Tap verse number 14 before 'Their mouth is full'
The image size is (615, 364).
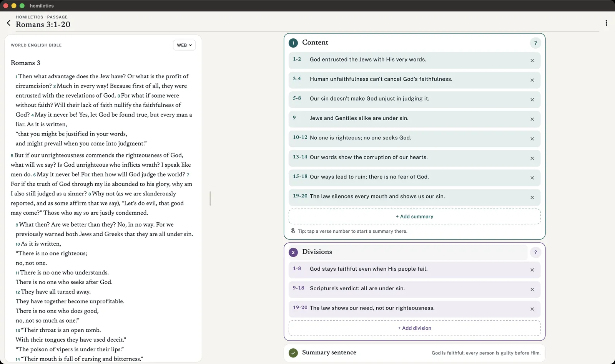point(18,359)
